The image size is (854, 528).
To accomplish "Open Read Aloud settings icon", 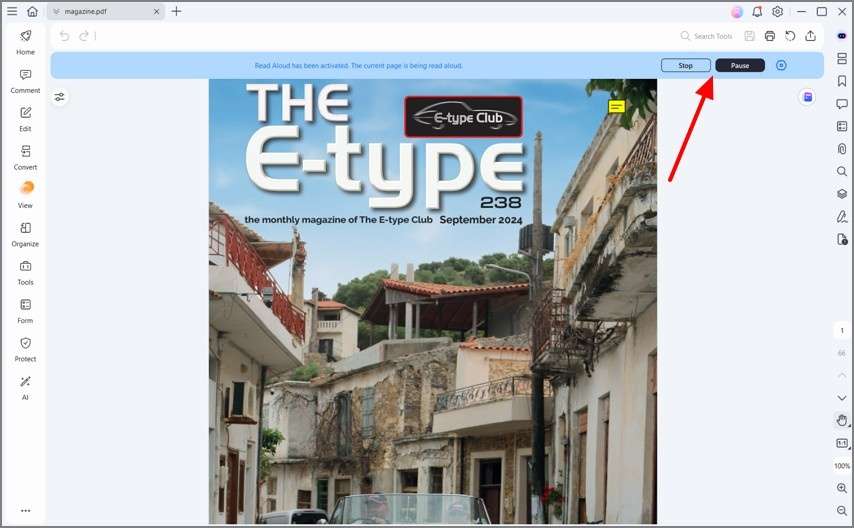I will point(781,65).
